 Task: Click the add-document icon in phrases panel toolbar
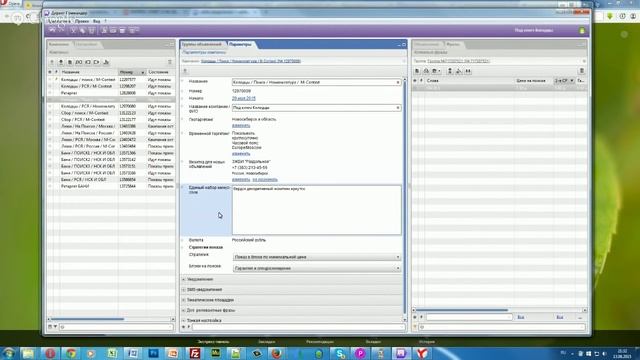(x=417, y=71)
